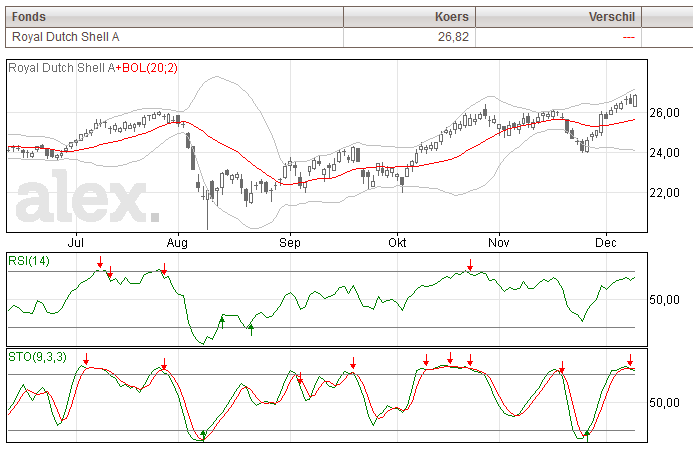Viewport: 693px width, 449px height.
Task: Click the latest December candlestick
Action: pyautogui.click(x=635, y=100)
